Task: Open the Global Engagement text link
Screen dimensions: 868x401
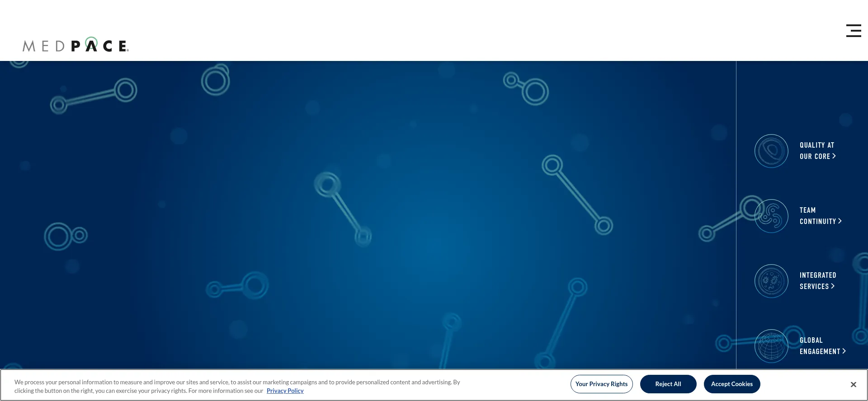Action: coord(819,345)
